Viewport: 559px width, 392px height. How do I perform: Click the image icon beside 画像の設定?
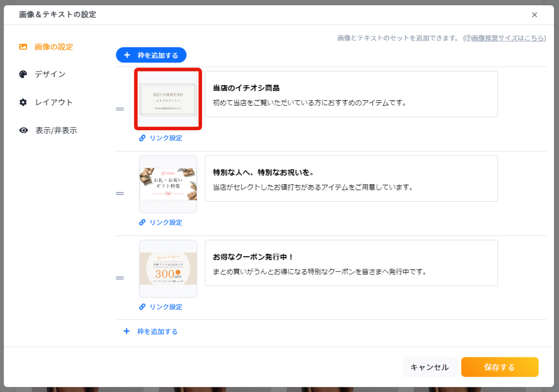point(23,47)
